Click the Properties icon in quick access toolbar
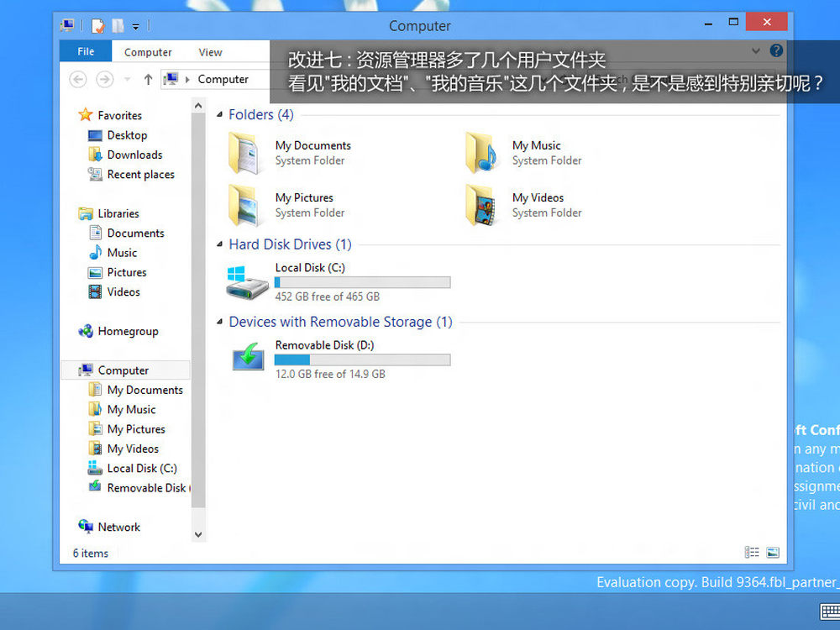 [x=97, y=26]
